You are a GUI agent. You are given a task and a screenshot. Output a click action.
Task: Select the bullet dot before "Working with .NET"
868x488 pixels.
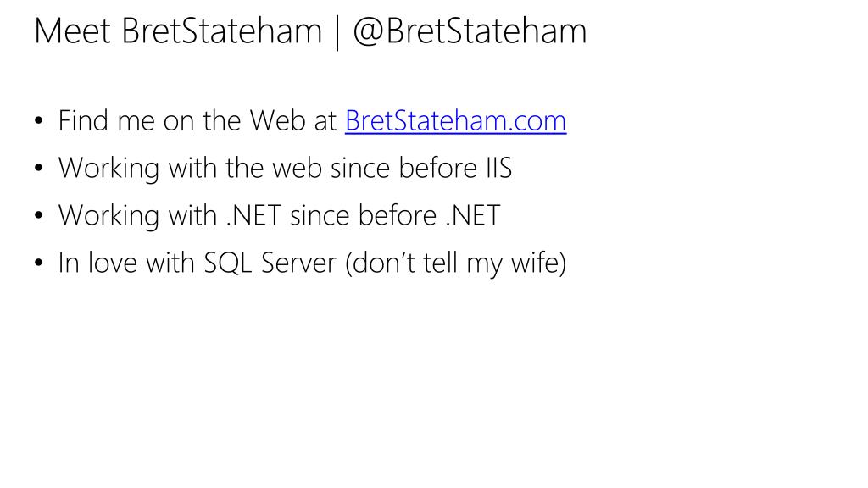[x=38, y=216]
